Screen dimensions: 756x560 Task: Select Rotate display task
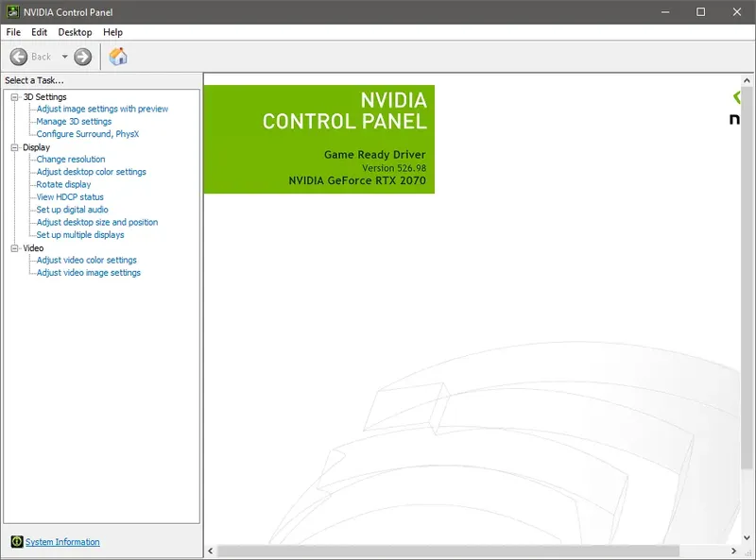coord(63,184)
